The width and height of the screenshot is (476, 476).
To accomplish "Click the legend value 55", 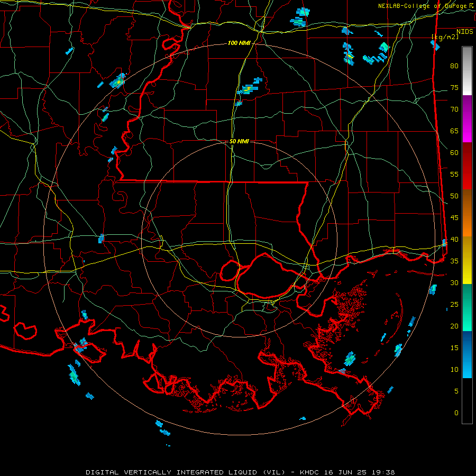I will click(454, 174).
